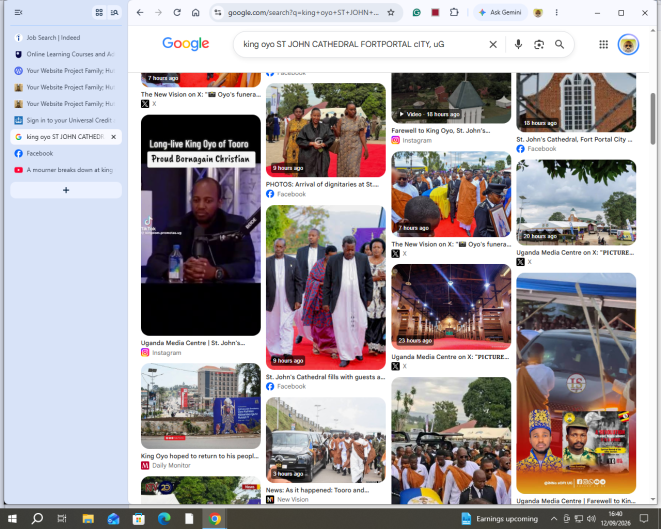Open Farewell to King Oyo, St. John's link
661x529 pixels.
[441, 131]
